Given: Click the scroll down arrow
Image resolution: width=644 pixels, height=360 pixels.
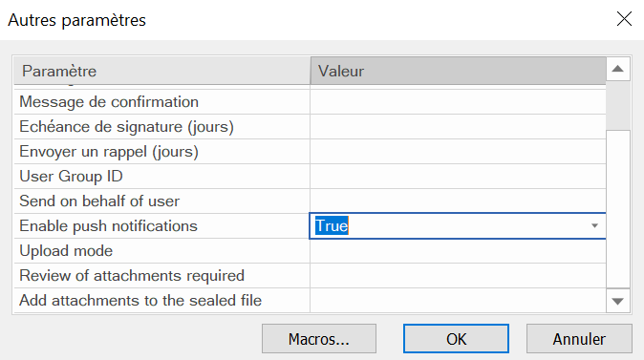Looking at the screenshot, I should 617,302.
